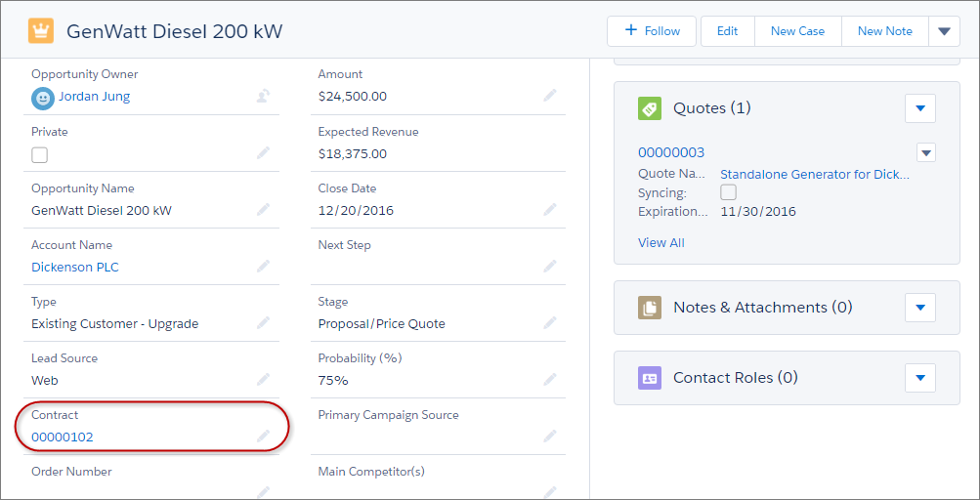This screenshot has height=500, width=980.
Task: Follow this opportunity with the Follow button
Action: pyautogui.click(x=652, y=31)
